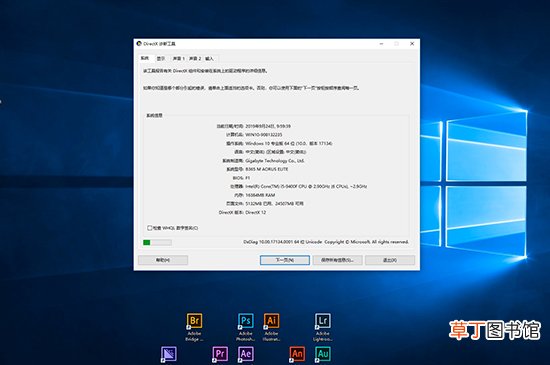This screenshot has height=365, width=550.
Task: Click the 16384MB RAM memory value
Action: [x=260, y=195]
